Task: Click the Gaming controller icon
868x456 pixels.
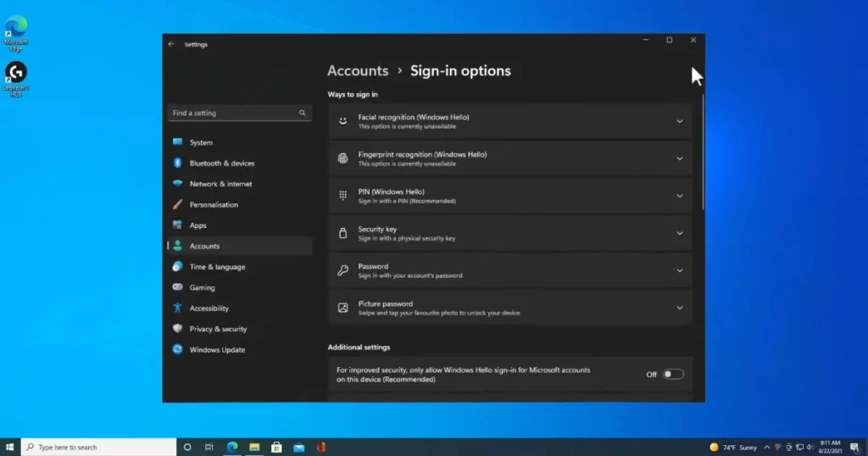Action: click(x=178, y=287)
